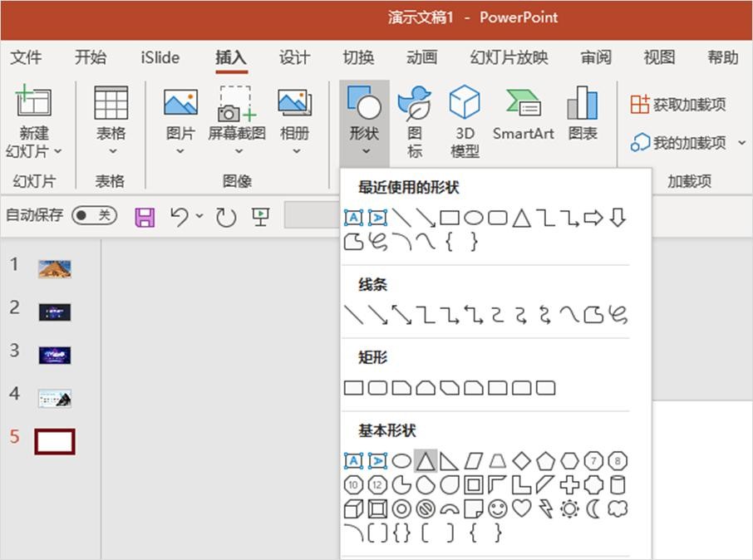Insert the cube shape
The height and width of the screenshot is (560, 753).
353,508
